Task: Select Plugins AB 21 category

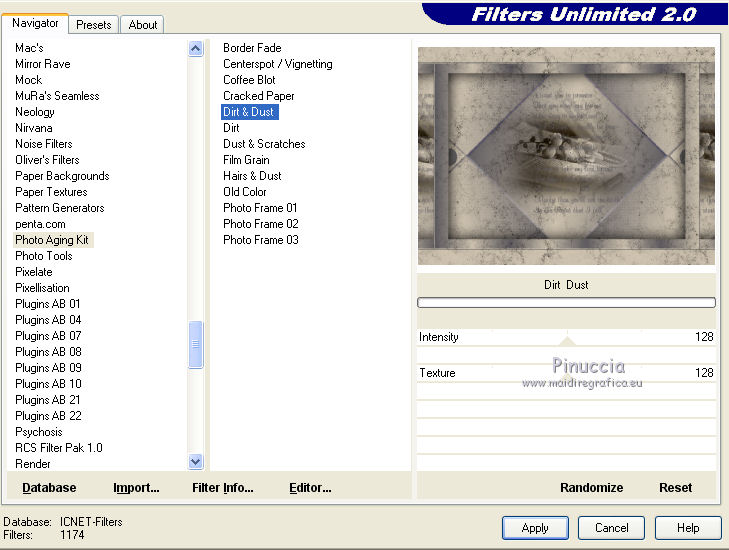Action: (x=48, y=400)
